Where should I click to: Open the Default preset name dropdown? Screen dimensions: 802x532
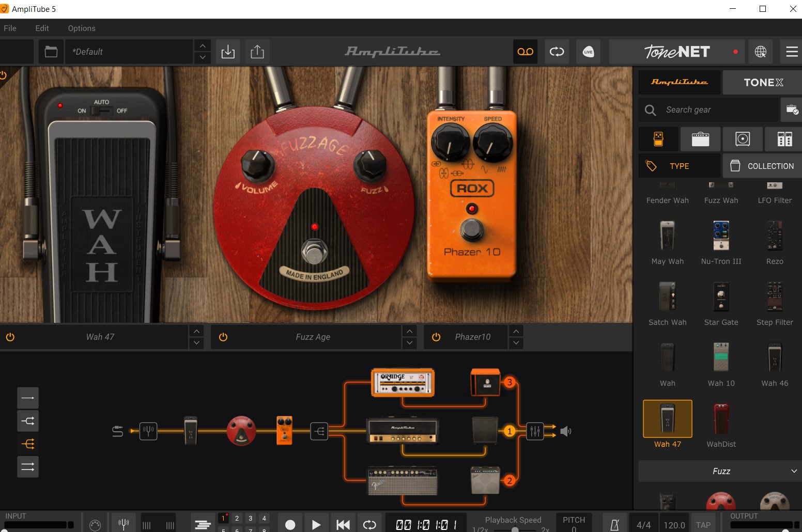pos(129,52)
